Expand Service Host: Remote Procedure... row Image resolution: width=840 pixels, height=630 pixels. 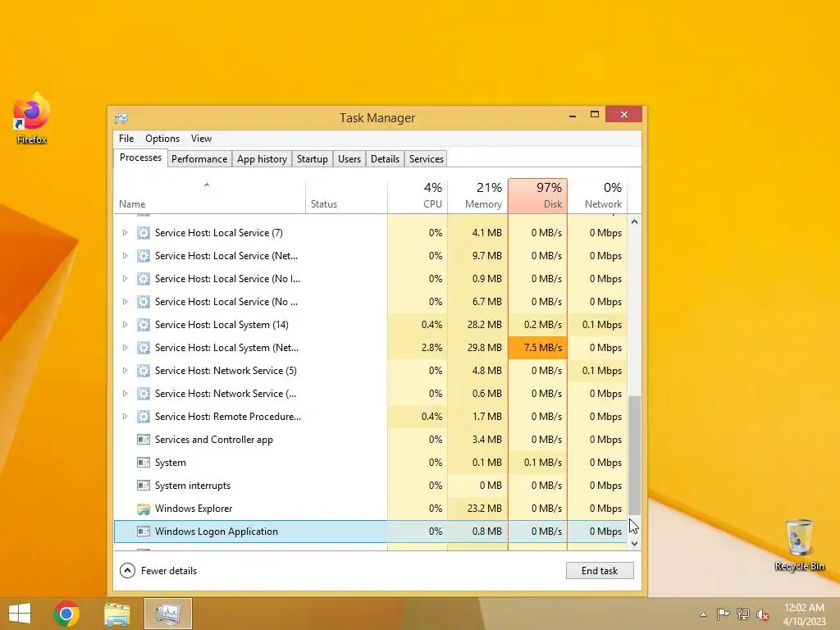coord(125,416)
